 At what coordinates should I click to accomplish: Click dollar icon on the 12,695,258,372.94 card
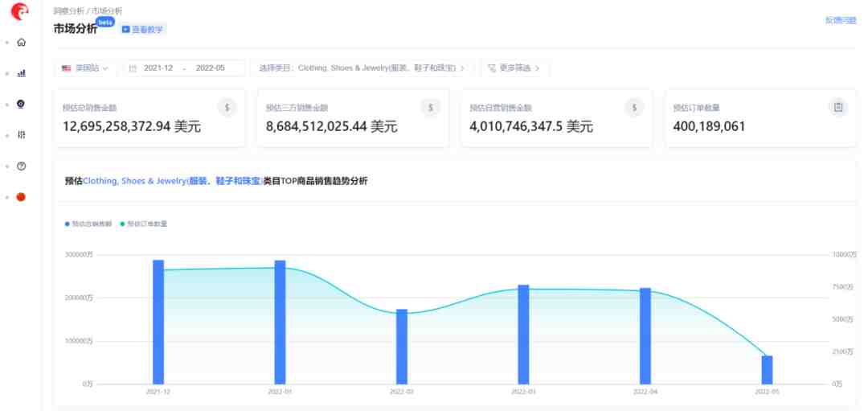pos(227,107)
